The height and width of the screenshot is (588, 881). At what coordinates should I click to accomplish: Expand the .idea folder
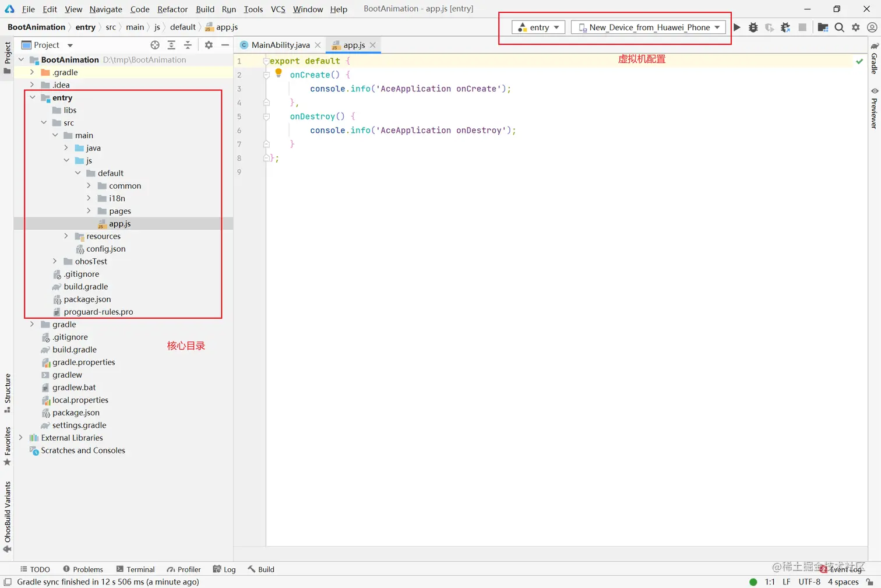pos(33,84)
